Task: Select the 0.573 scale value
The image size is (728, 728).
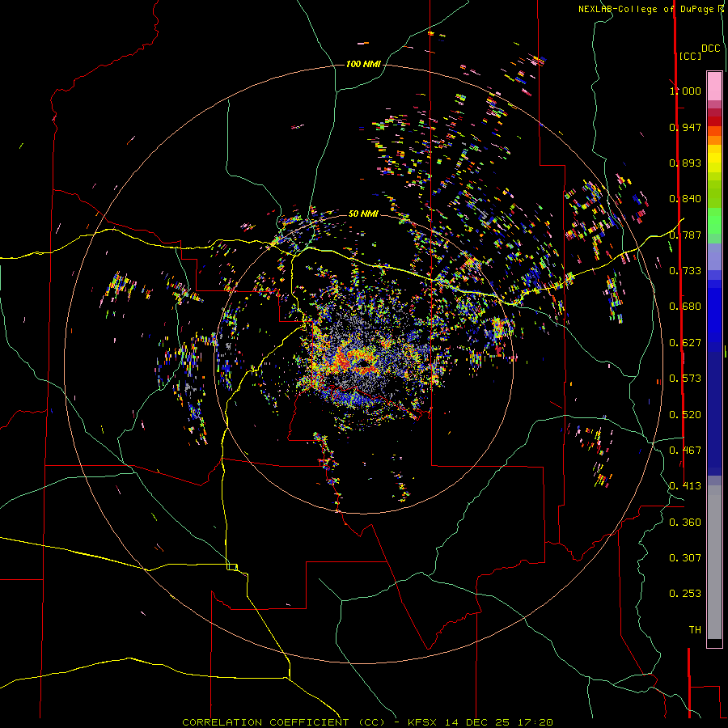Action: (x=685, y=379)
